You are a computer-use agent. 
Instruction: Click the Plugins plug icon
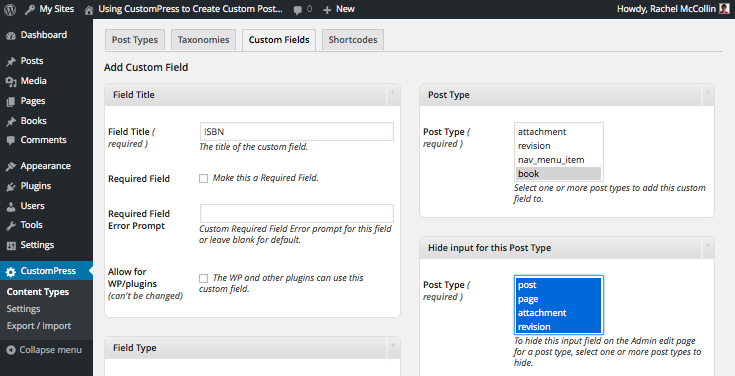tap(11, 187)
